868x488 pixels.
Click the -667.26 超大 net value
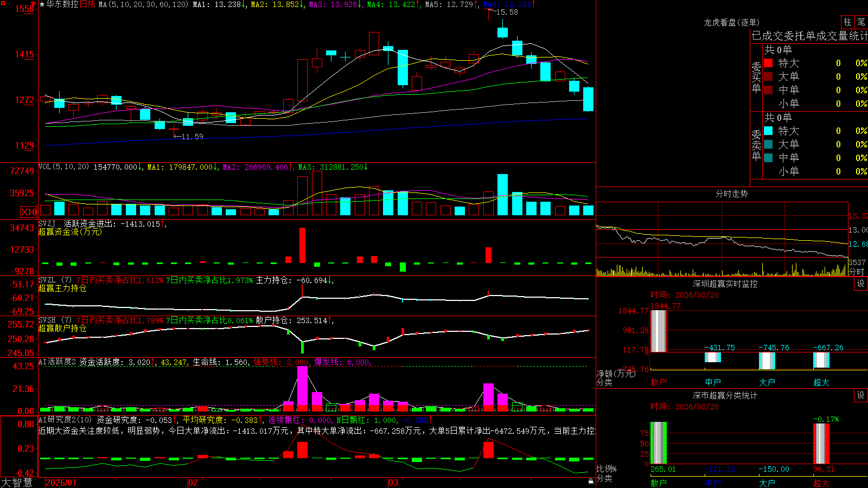click(x=828, y=348)
